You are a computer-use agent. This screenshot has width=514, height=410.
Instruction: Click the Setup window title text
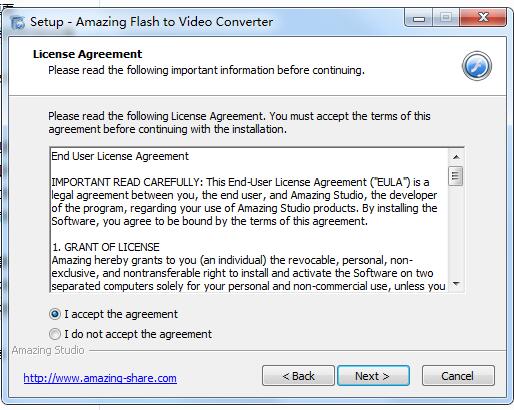pos(152,22)
